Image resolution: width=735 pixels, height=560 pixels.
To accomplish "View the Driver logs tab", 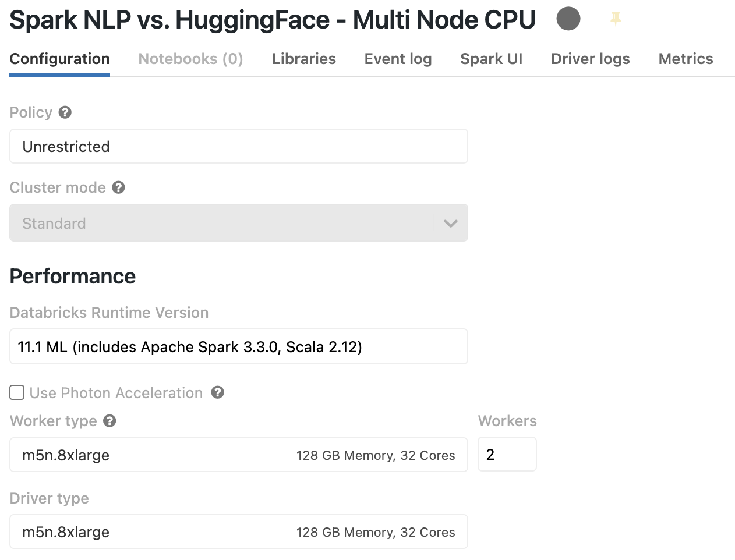I will coord(590,59).
